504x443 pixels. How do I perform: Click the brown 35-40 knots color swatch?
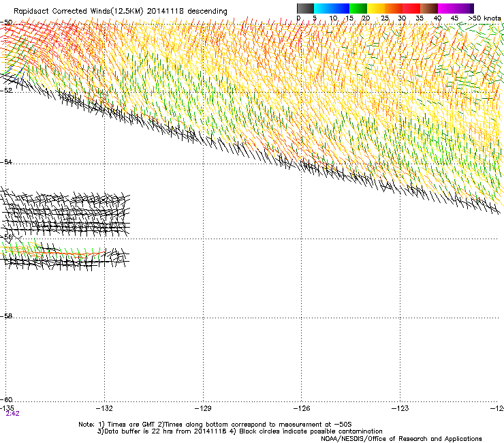click(429, 8)
